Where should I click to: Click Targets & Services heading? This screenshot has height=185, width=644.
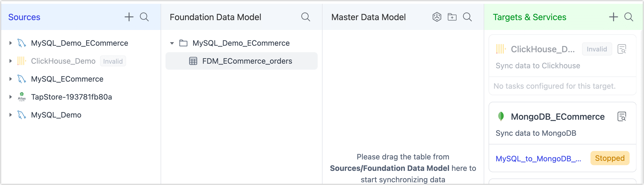[530, 17]
